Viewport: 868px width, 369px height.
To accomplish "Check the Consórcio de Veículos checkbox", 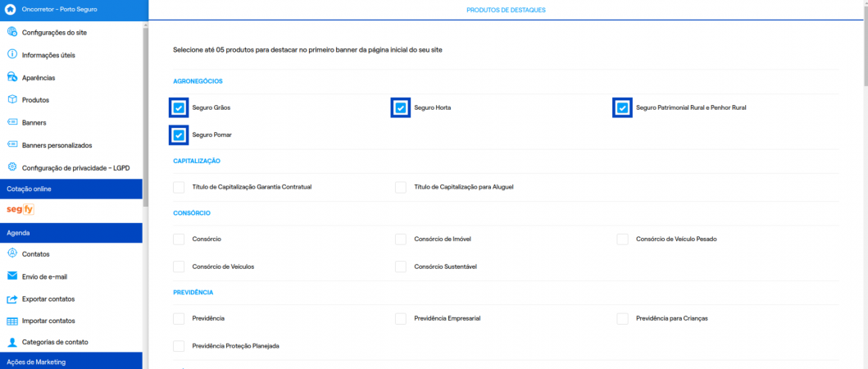I will tap(179, 266).
